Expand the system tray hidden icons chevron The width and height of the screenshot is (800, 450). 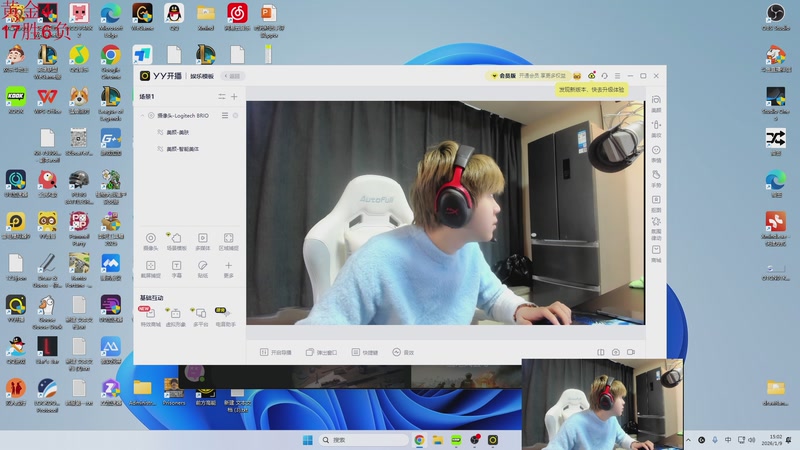[688, 440]
